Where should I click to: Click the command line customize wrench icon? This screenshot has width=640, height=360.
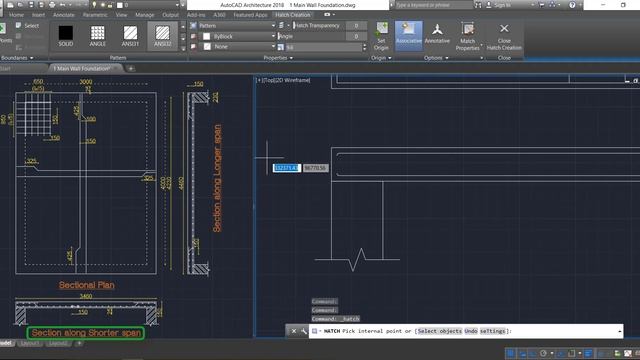304,331
